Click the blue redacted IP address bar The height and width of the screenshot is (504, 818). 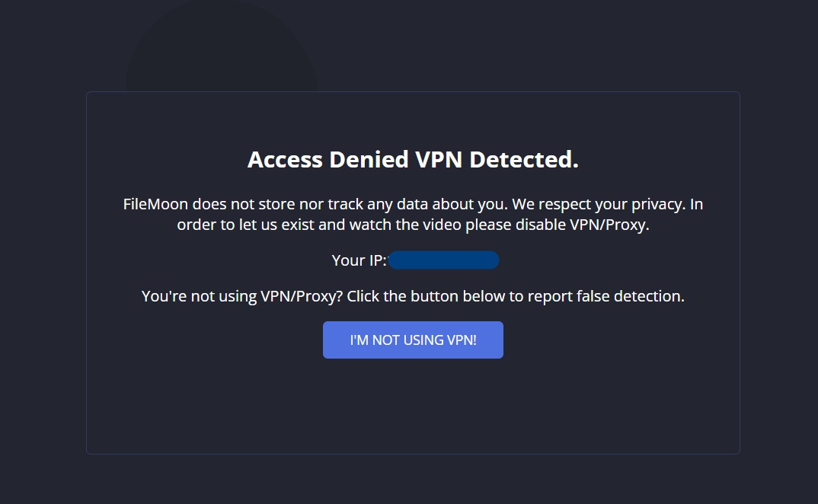(x=443, y=260)
